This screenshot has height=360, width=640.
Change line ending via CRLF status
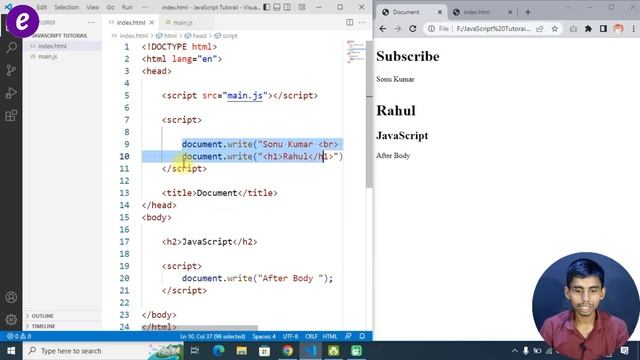pos(311,336)
